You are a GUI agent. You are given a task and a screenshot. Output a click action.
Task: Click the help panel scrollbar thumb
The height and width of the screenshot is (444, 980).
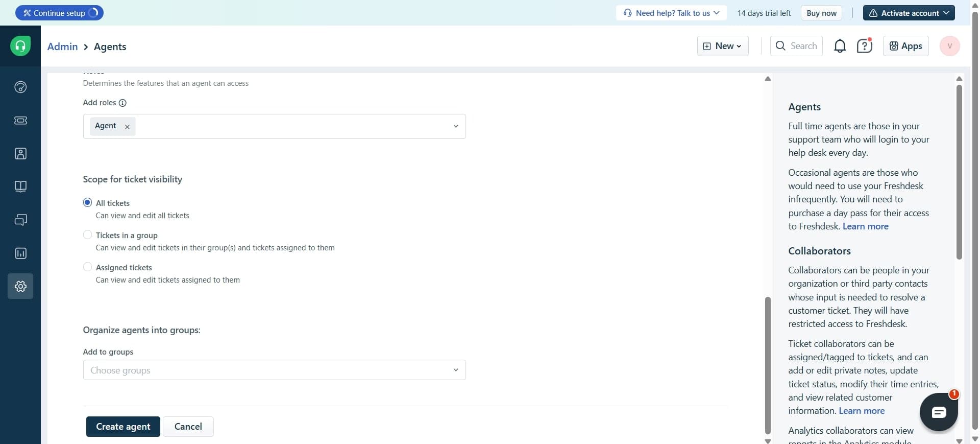[959, 172]
